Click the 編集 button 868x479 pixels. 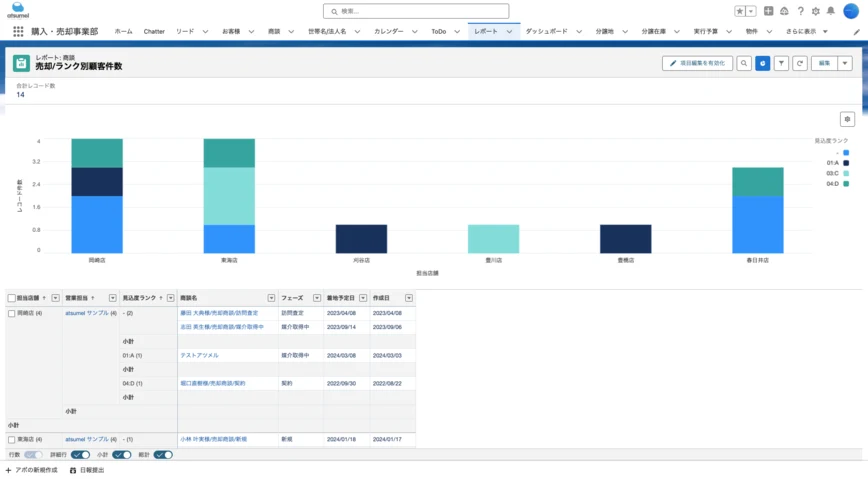pyautogui.click(x=824, y=63)
